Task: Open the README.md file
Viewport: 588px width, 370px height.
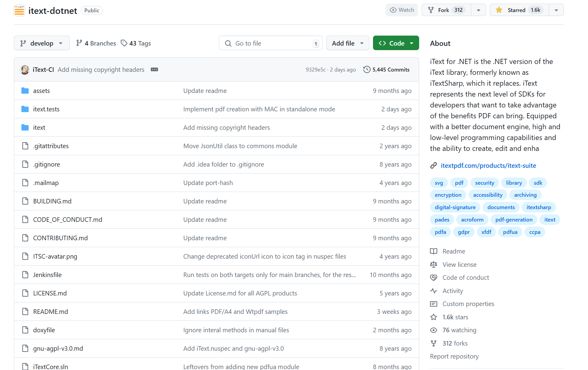Action: [50, 312]
